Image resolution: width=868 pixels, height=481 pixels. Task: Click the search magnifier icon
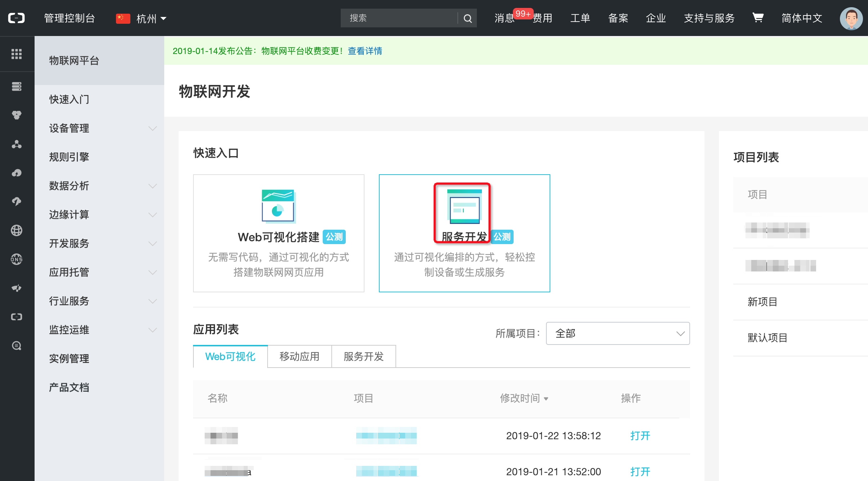(467, 18)
